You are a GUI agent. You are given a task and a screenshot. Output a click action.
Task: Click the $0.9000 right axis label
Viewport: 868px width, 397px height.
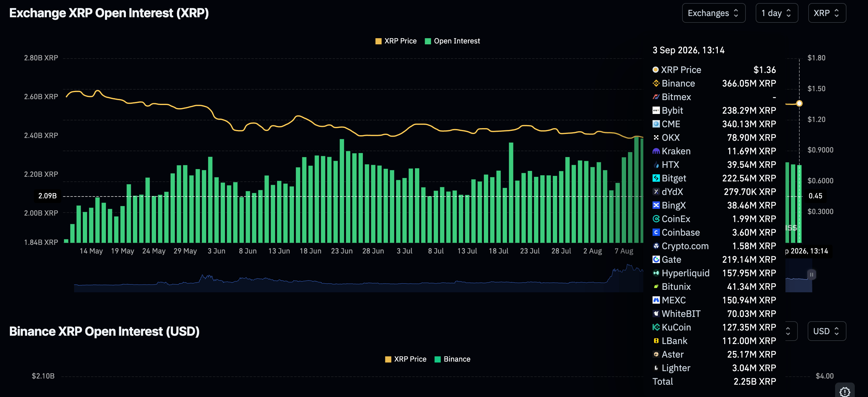click(820, 150)
